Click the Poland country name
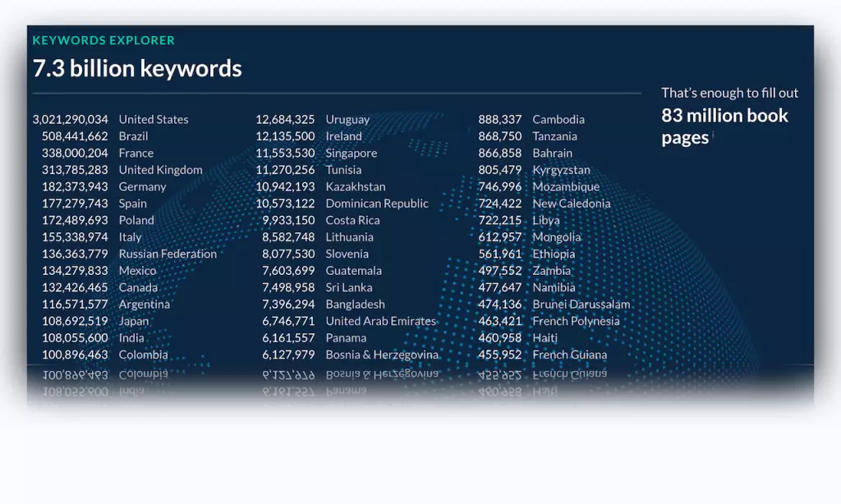 click(136, 220)
